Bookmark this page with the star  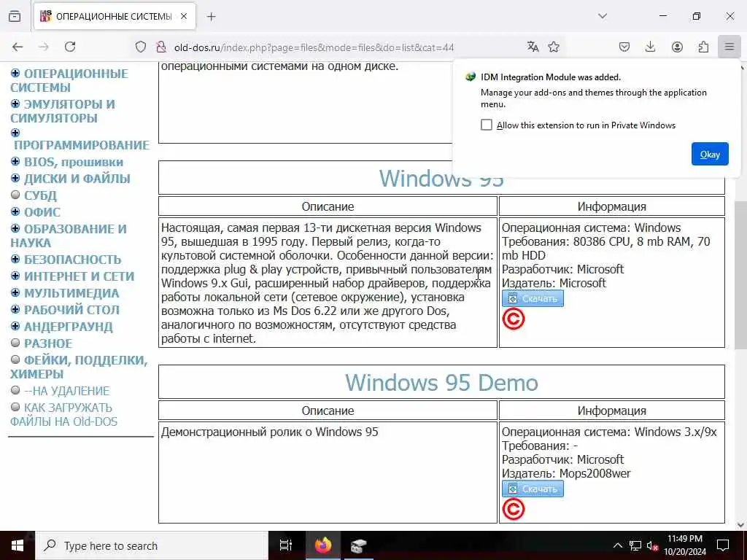point(554,47)
